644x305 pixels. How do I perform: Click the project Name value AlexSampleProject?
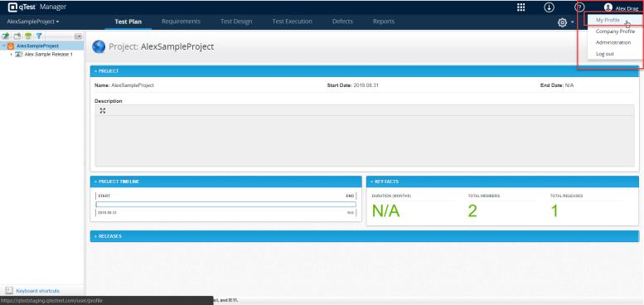(133, 85)
